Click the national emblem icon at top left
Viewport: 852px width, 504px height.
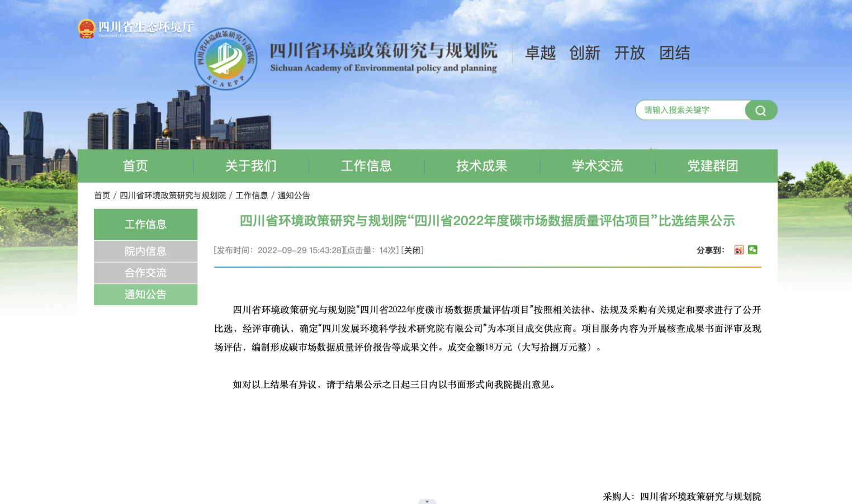pyautogui.click(x=86, y=28)
